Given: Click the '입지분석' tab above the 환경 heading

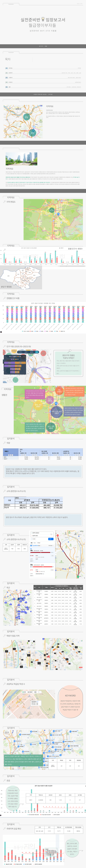Looking at the screenshot, I should tap(11, 728).
